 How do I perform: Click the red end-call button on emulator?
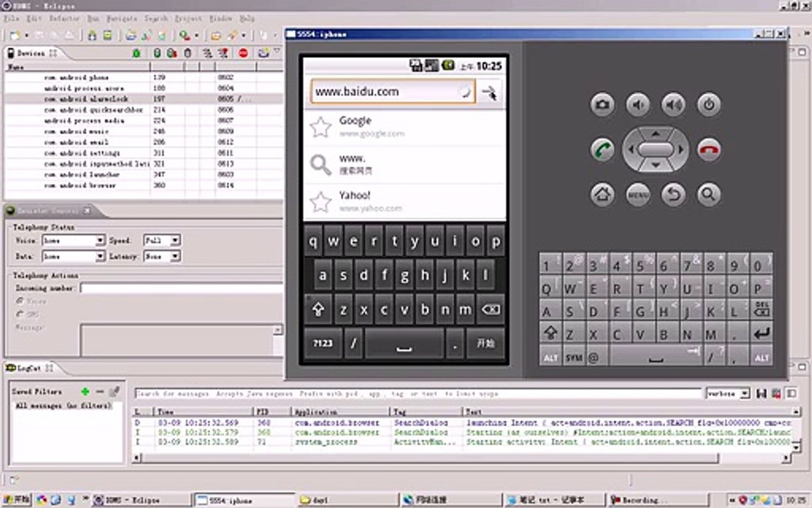[x=709, y=150]
